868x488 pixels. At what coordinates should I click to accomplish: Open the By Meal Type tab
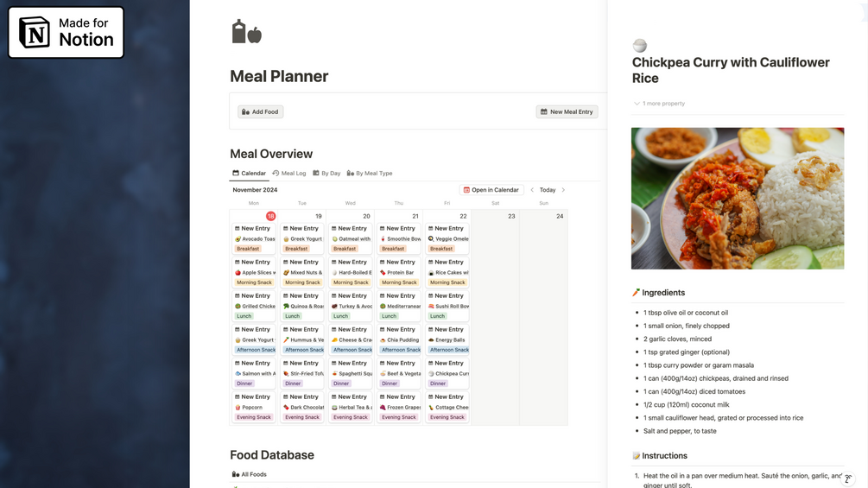pos(370,174)
